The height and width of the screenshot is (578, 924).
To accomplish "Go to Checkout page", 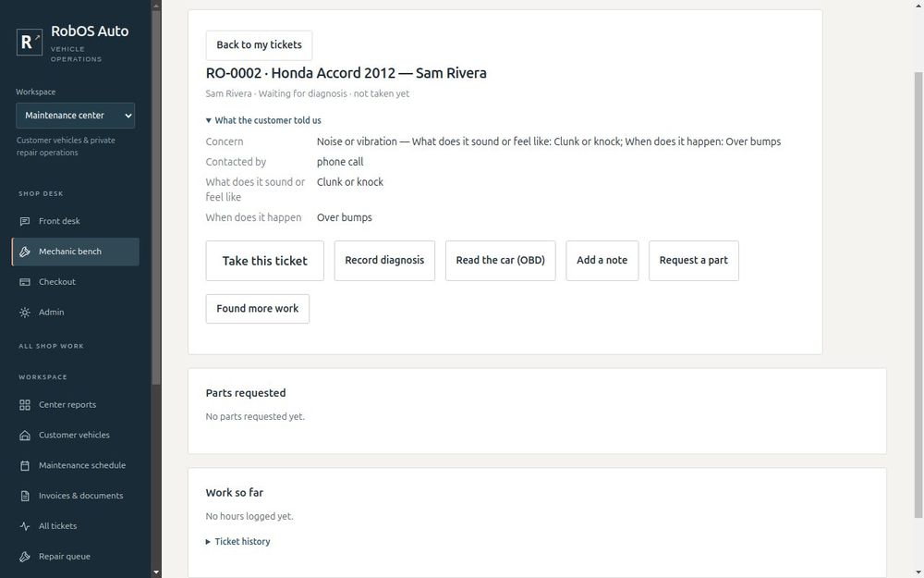I will click(76, 282).
